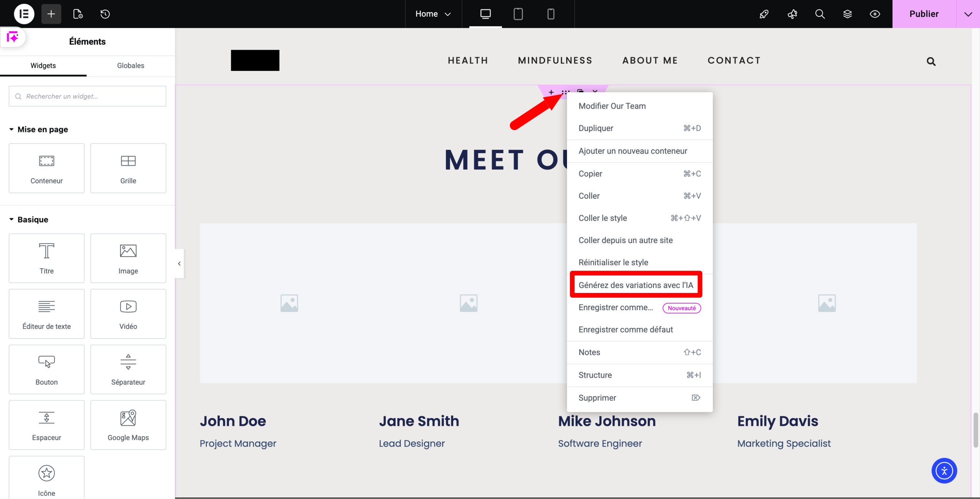Screen dimensions: 980x499
Task: Select the Image widget
Action: 128,258
